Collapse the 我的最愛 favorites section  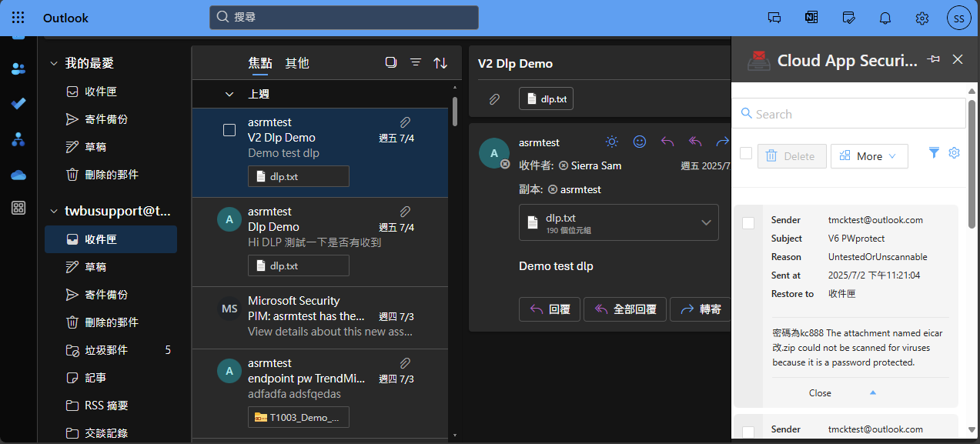(x=54, y=63)
